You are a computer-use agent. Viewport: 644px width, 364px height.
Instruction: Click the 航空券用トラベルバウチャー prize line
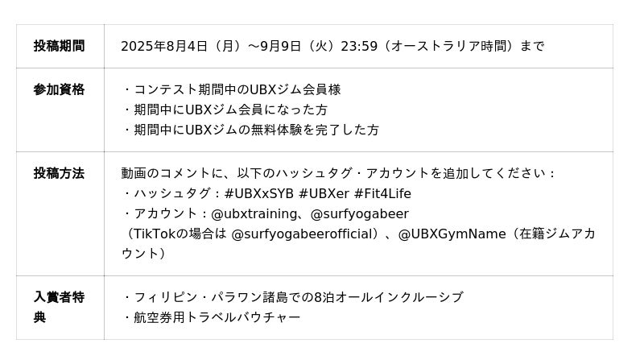tap(211, 317)
